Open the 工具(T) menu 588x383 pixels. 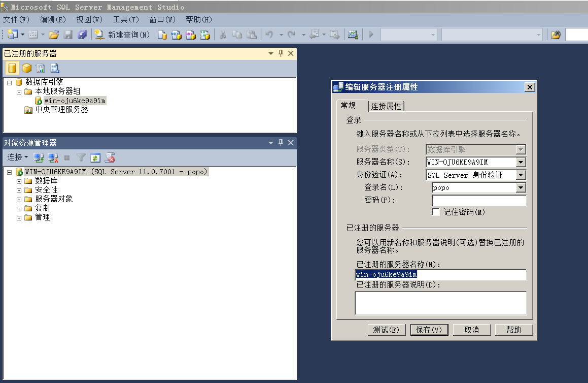(126, 19)
